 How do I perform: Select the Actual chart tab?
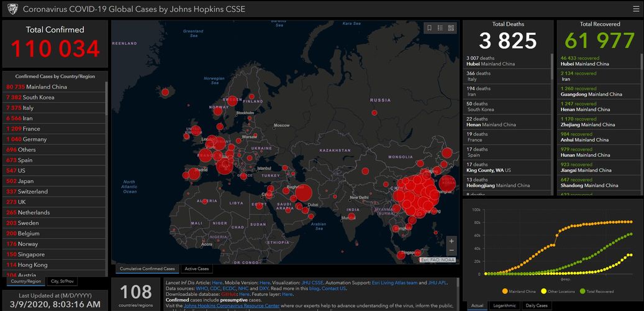click(x=477, y=305)
